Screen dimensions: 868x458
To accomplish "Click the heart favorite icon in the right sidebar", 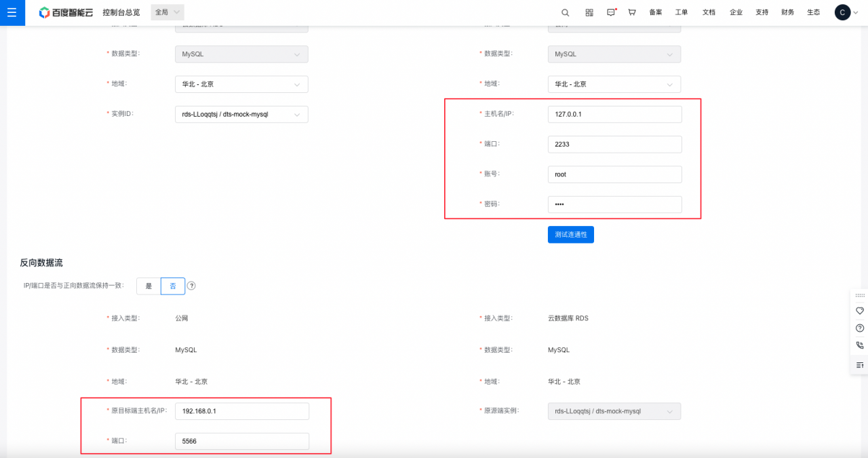I will click(860, 311).
